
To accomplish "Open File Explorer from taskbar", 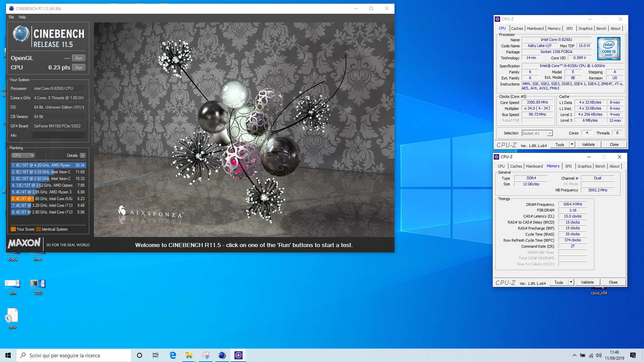I will [x=189, y=355].
